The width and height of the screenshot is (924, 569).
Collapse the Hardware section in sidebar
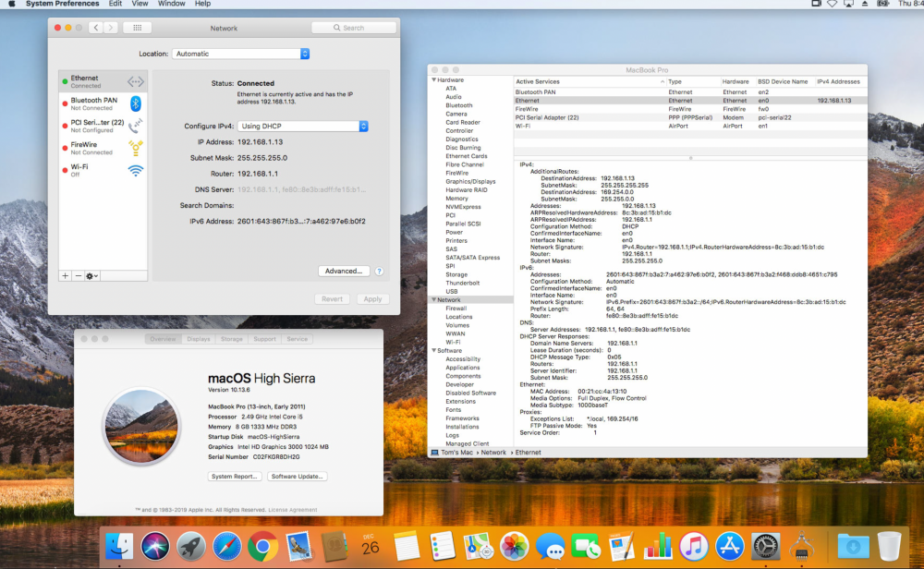coord(434,79)
